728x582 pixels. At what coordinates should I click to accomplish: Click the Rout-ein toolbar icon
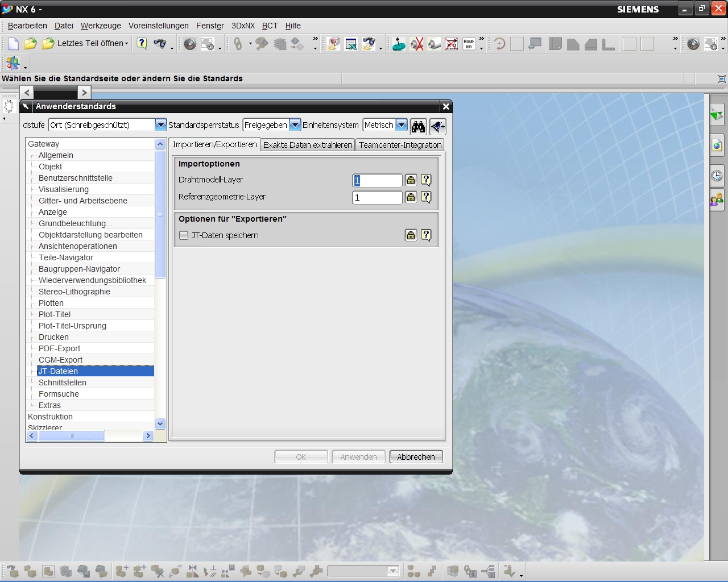point(469,44)
